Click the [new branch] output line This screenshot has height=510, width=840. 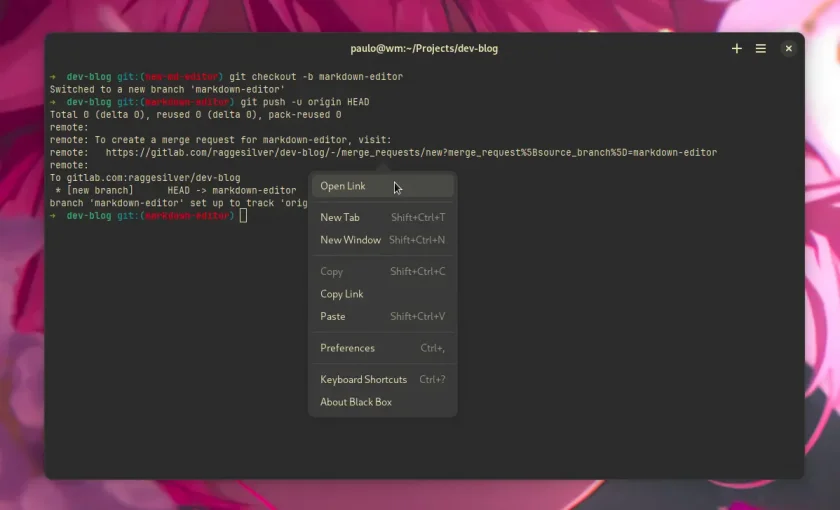click(x=172, y=191)
